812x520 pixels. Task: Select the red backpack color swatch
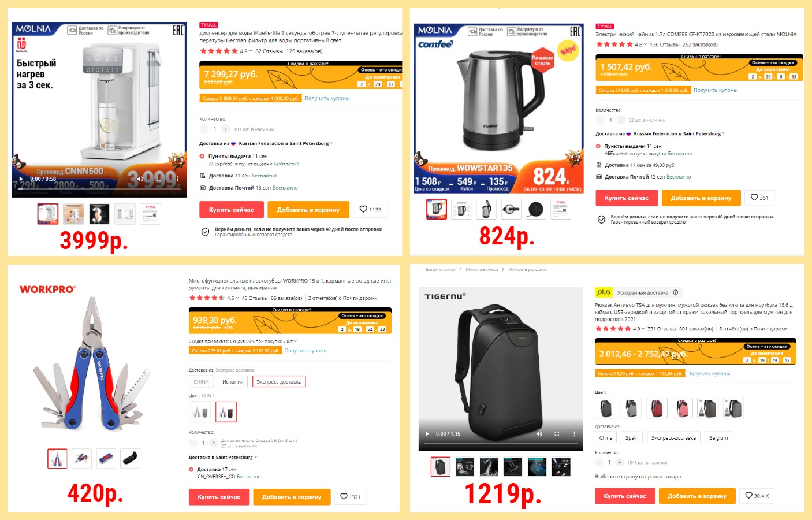pyautogui.click(x=657, y=408)
